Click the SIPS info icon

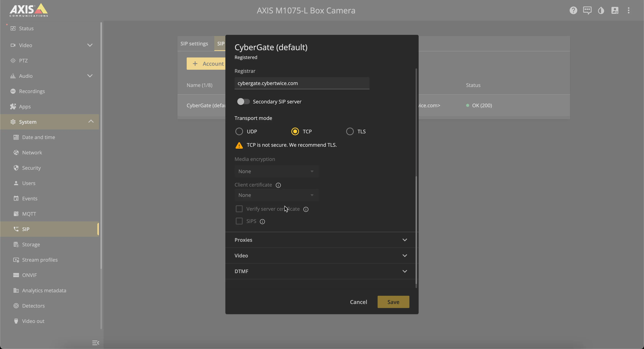point(262,222)
